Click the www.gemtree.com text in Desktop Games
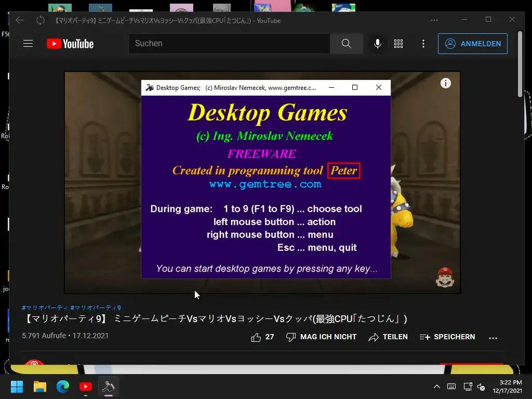The image size is (532, 399). pos(265,184)
